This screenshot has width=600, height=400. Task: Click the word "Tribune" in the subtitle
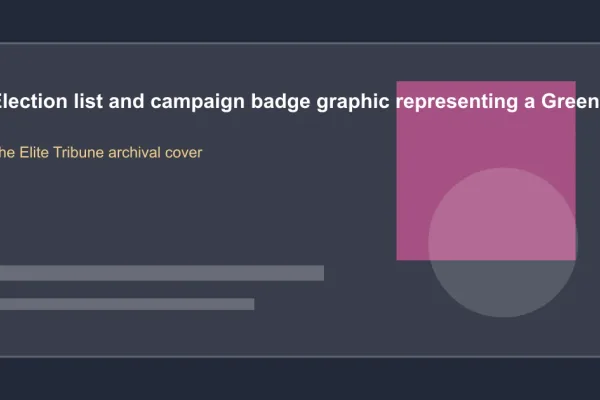[x=78, y=152]
